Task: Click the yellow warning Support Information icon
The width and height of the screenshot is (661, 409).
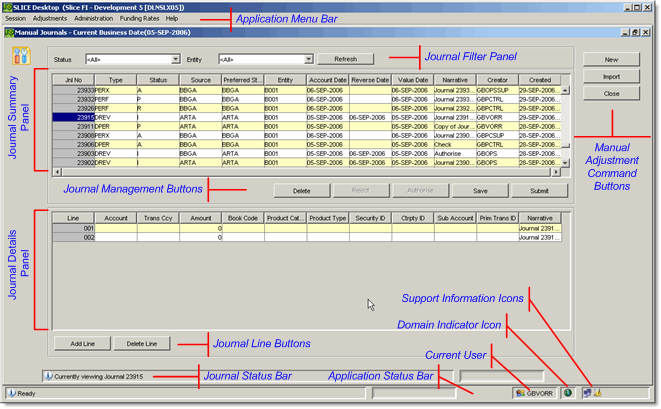Action: [597, 394]
